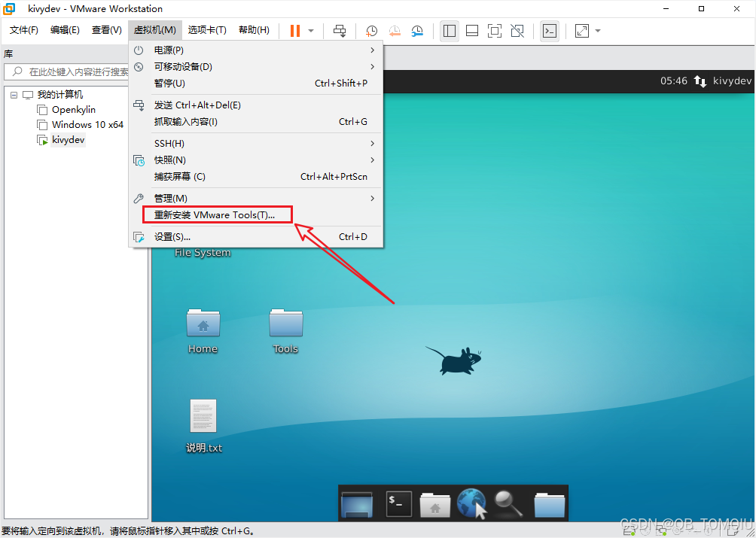This screenshot has width=756, height=538.
Task: Take a snapshot with the clock-plus icon
Action: coord(371,31)
